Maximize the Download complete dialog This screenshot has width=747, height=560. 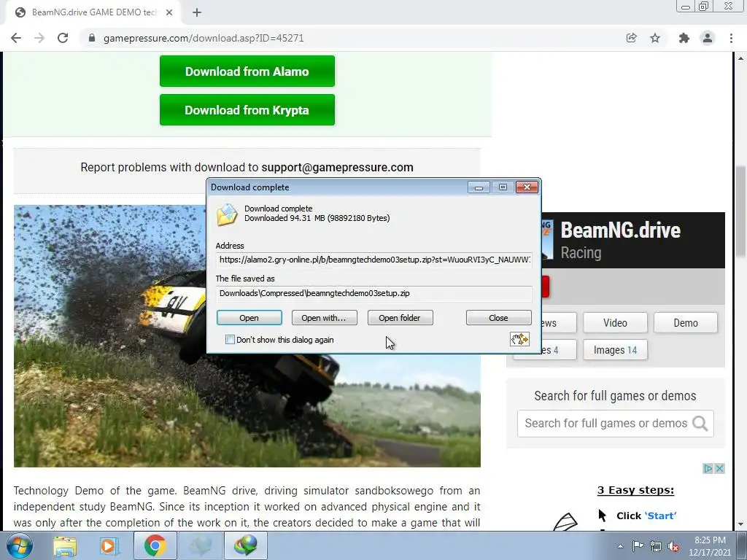tap(503, 187)
